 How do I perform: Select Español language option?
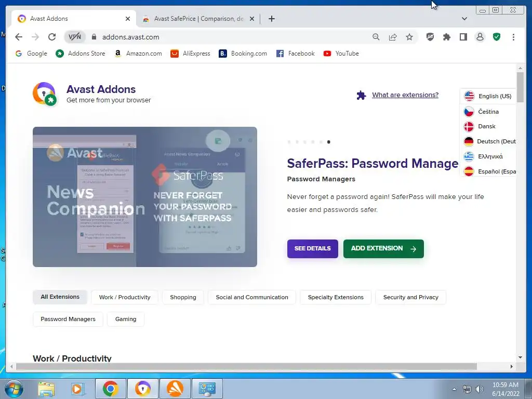488,171
